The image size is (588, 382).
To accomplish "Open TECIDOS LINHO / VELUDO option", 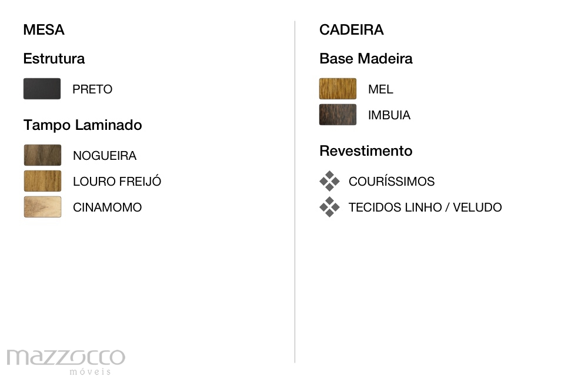I will (425, 207).
